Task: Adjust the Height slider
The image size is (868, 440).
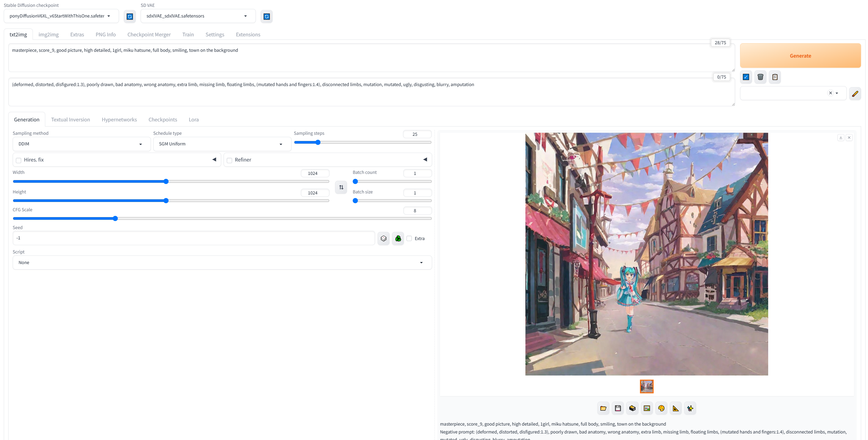Action: [171, 201]
